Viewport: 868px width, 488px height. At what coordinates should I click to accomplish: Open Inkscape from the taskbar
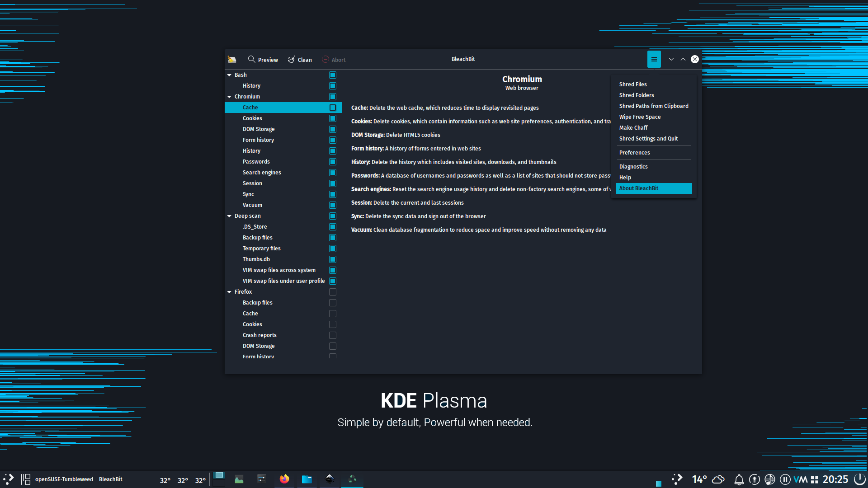(x=330, y=479)
